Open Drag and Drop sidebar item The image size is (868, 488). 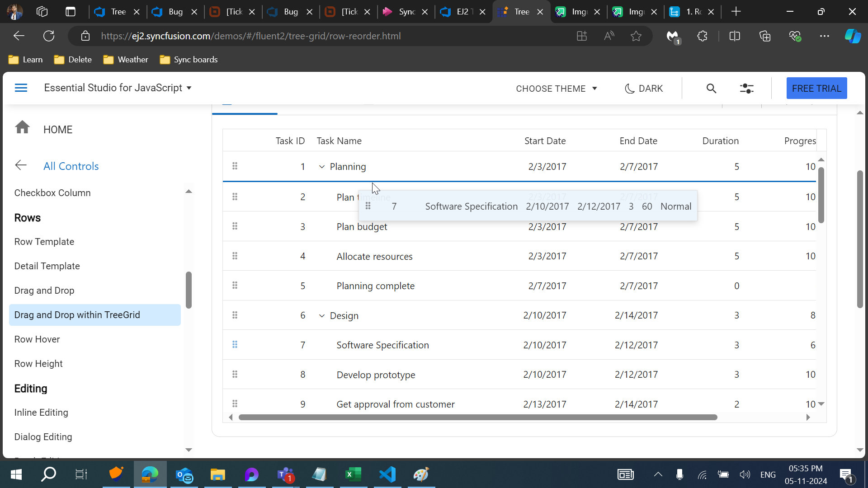(44, 291)
